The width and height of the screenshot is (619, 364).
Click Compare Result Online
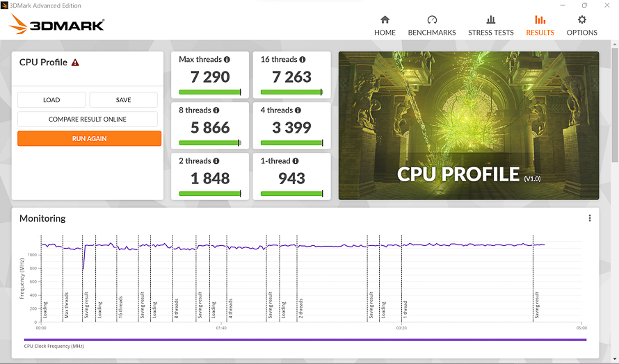pos(87,119)
